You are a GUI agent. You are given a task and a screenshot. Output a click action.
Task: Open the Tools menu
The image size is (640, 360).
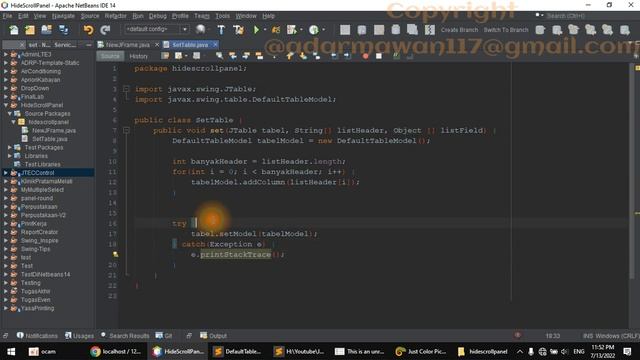click(x=222, y=16)
